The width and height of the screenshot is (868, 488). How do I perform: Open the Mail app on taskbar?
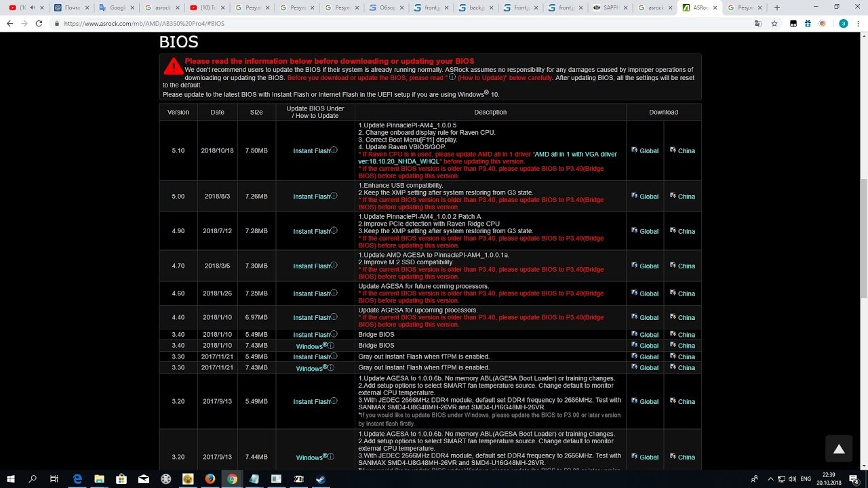pyautogui.click(x=144, y=479)
